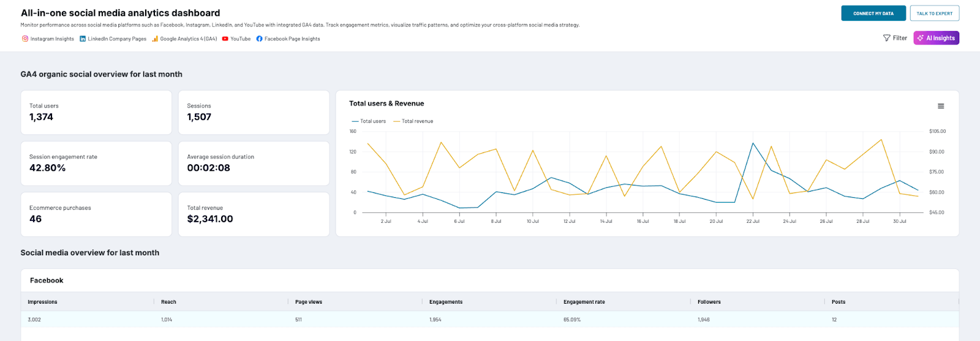Click the Google Analytics 4 icon
Viewport: 980px width, 341px height.
(155, 39)
